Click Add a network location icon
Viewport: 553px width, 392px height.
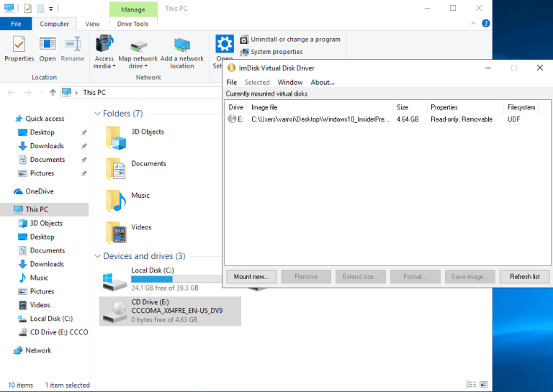tap(182, 45)
